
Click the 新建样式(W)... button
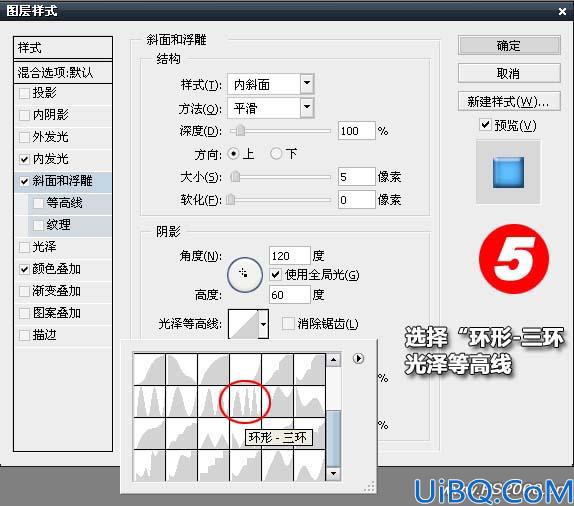pyautogui.click(x=509, y=101)
